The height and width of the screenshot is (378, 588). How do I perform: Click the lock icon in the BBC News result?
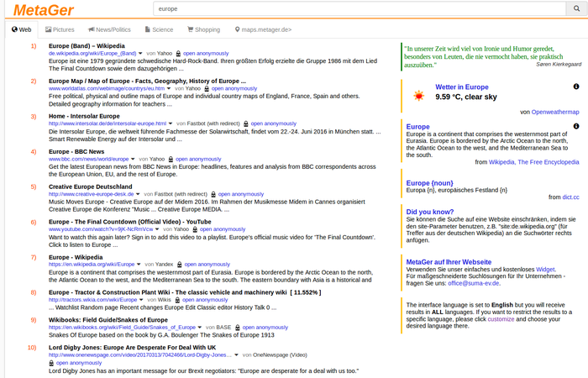171,160
